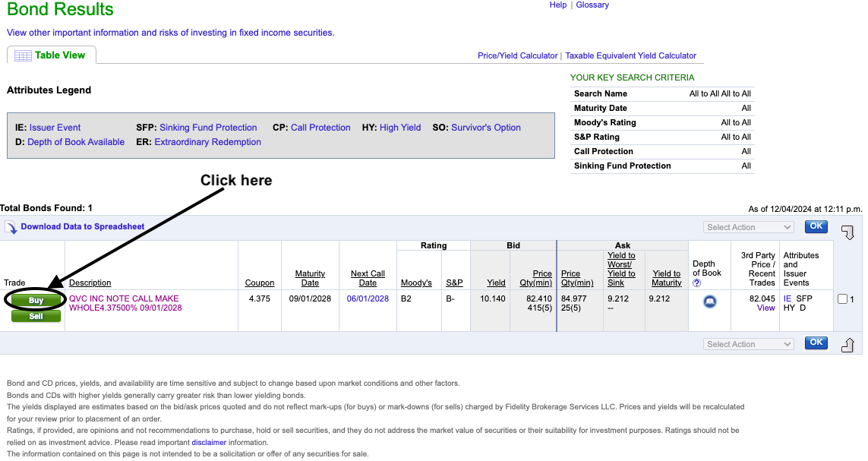Click the Extraordinary Redemption legend link

[x=207, y=142]
